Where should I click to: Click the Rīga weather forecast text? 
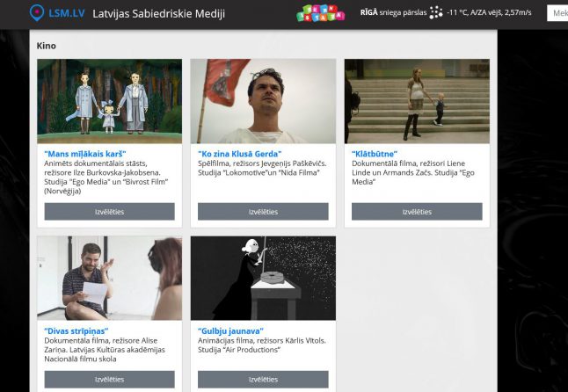point(393,13)
